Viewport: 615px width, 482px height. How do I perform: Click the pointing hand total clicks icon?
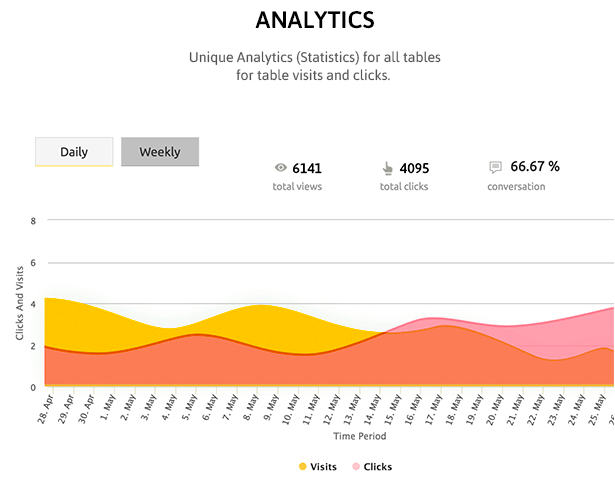tap(388, 169)
